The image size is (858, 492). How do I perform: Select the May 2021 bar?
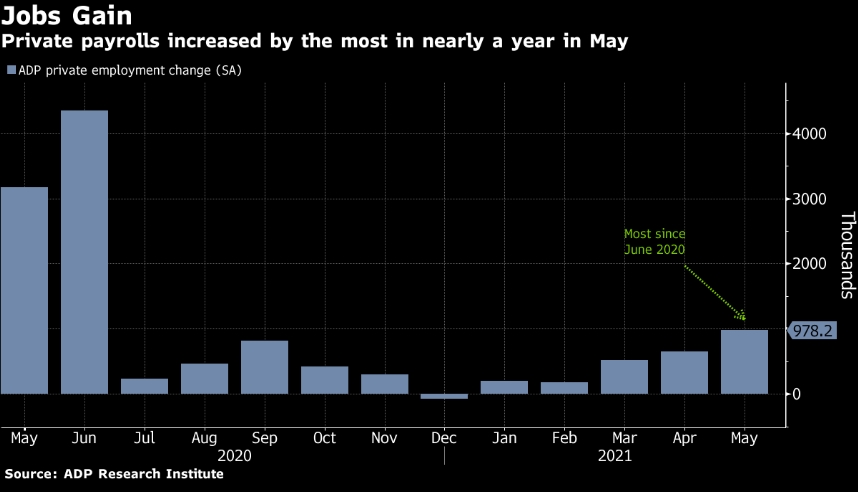(744, 362)
